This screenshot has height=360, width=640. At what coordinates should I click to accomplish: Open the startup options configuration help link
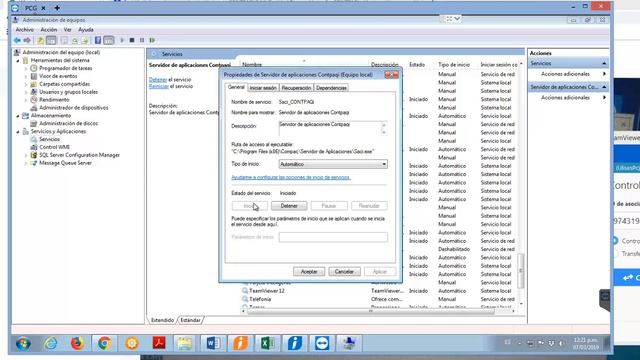pyautogui.click(x=291, y=177)
